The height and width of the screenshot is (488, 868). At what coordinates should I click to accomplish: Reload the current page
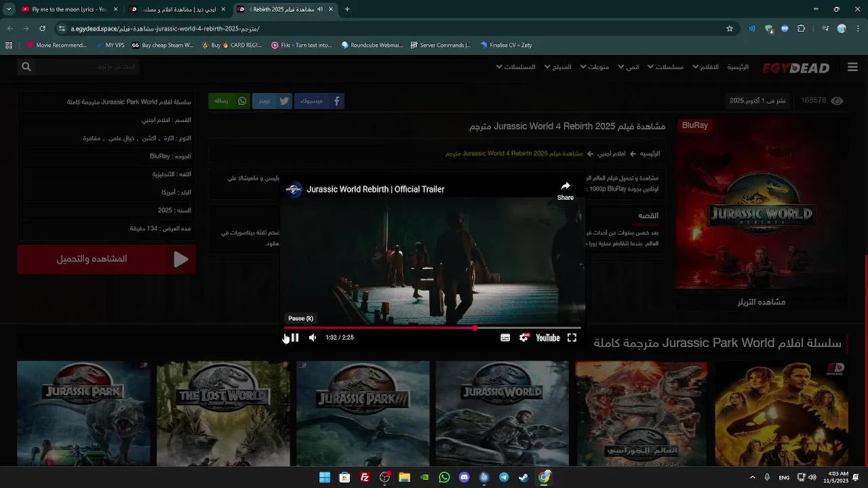click(x=42, y=28)
